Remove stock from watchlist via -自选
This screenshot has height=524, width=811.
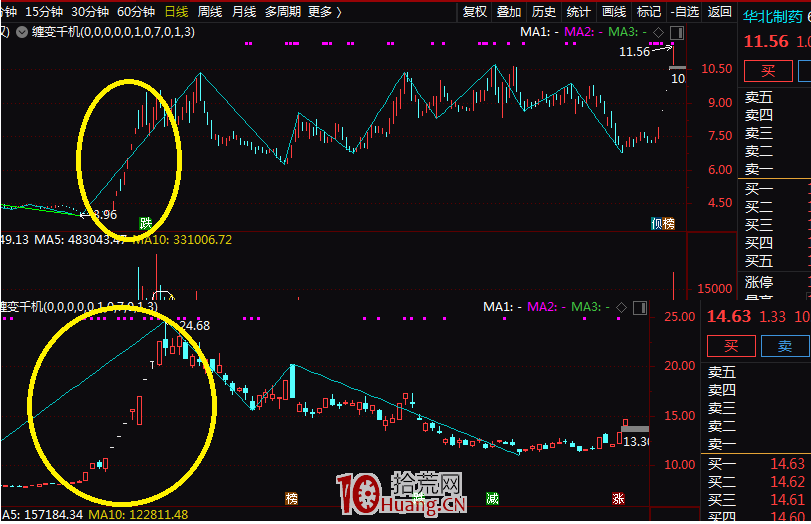tap(685, 11)
